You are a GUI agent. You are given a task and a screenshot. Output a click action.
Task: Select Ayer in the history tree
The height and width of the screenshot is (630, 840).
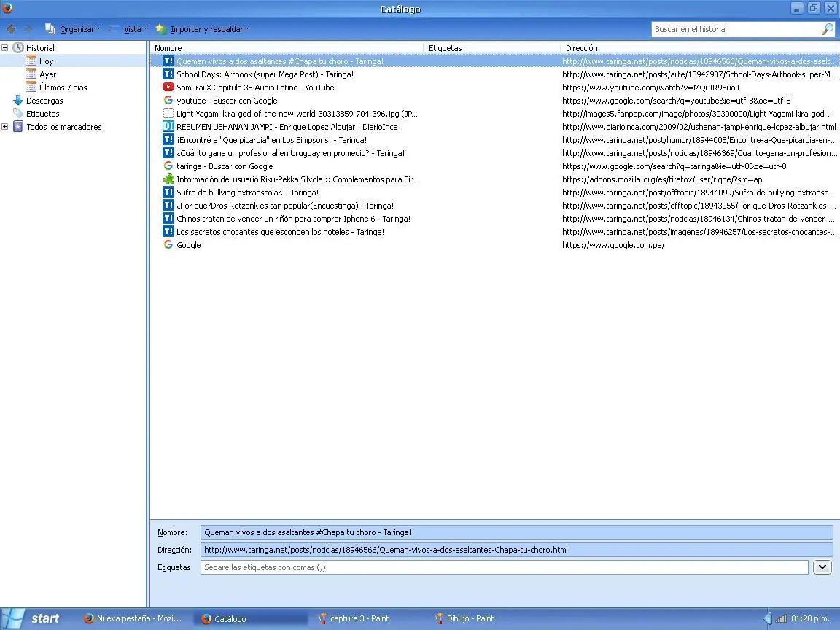click(47, 74)
